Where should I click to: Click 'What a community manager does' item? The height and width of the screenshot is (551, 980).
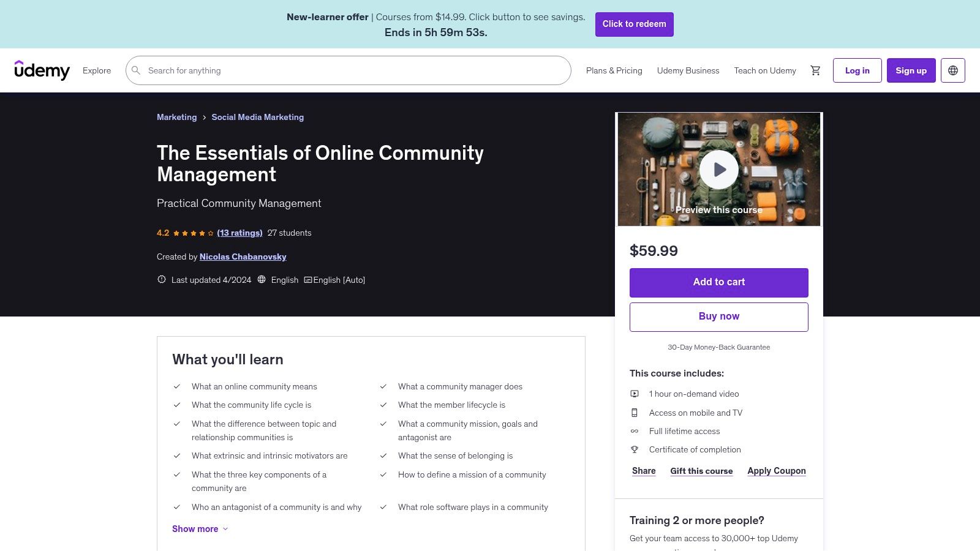[x=460, y=387]
